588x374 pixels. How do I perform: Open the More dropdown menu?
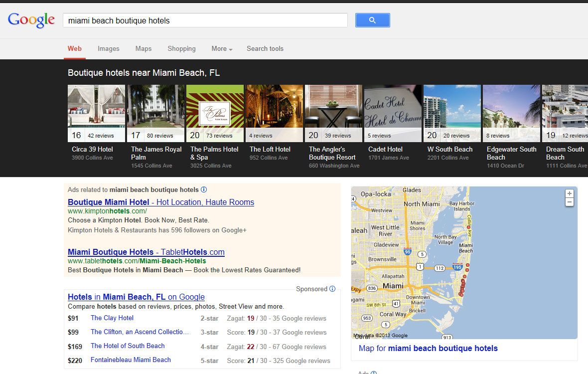click(x=222, y=49)
